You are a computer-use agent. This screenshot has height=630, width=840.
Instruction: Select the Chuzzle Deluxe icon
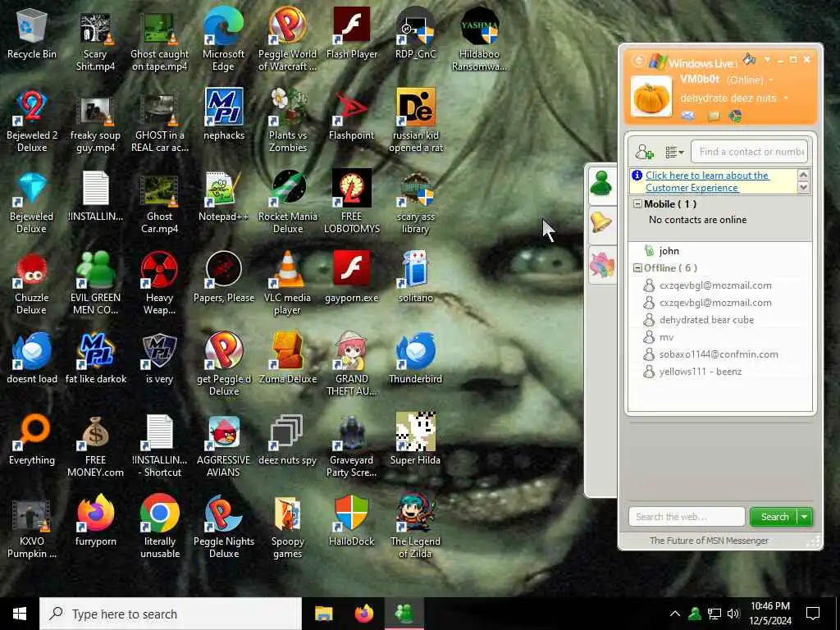[32, 283]
